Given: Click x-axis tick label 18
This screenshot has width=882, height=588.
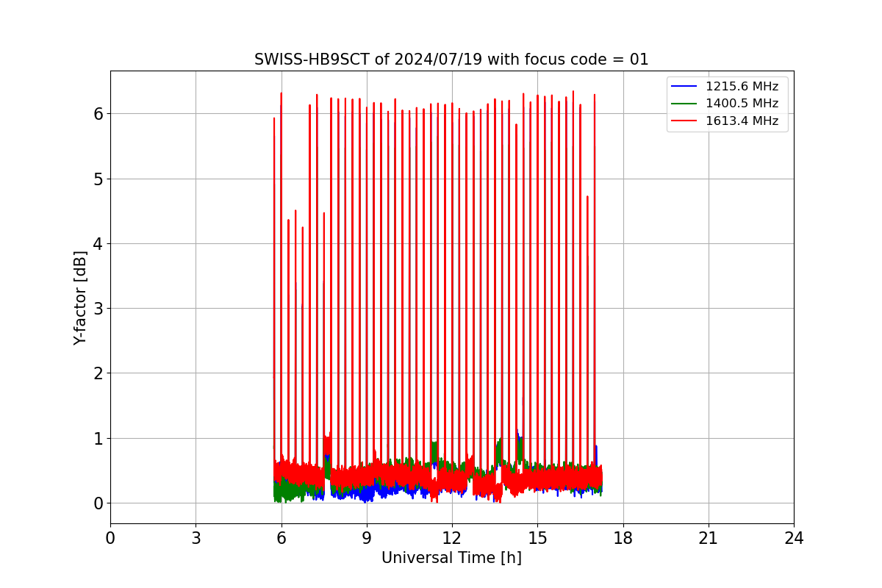Looking at the screenshot, I should coord(623,538).
